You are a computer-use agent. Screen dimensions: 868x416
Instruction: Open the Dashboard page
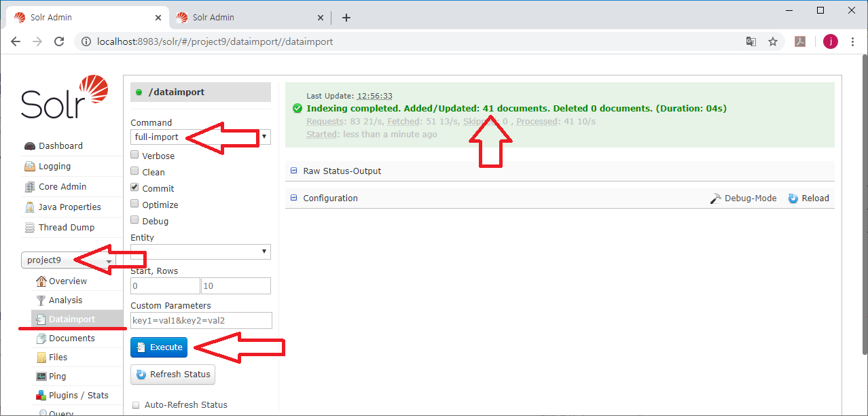pyautogui.click(x=60, y=145)
